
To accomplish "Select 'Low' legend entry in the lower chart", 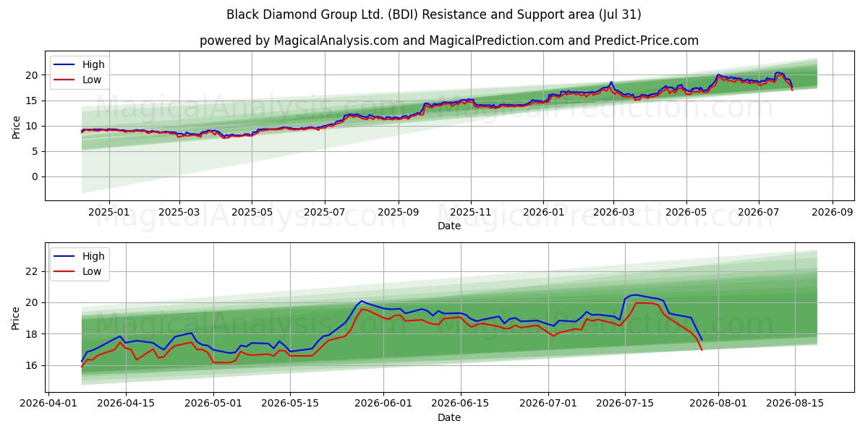I will click(x=78, y=271).
